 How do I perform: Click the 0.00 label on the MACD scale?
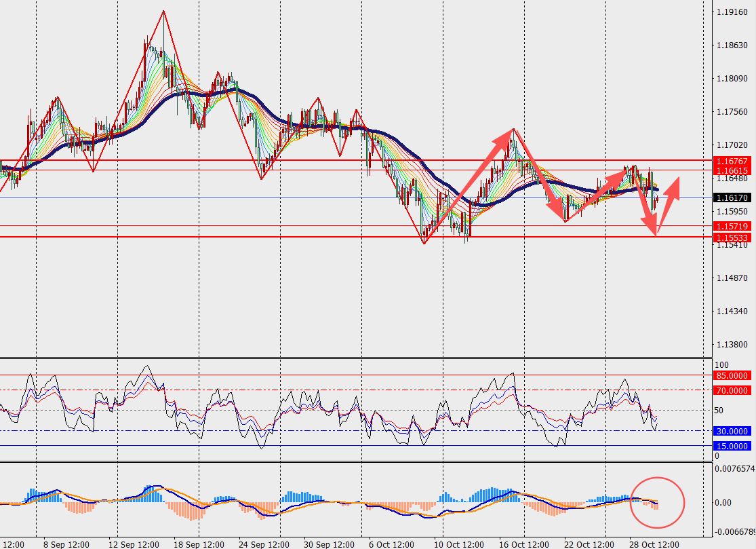(x=725, y=503)
